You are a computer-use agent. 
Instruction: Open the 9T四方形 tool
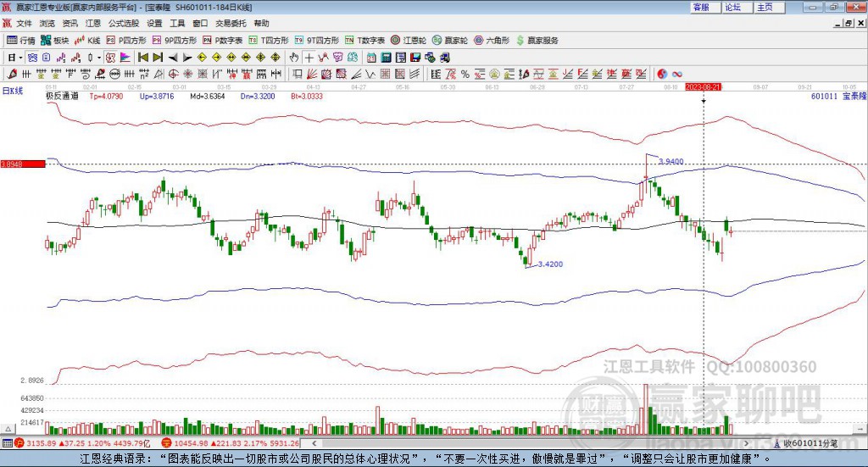317,41
